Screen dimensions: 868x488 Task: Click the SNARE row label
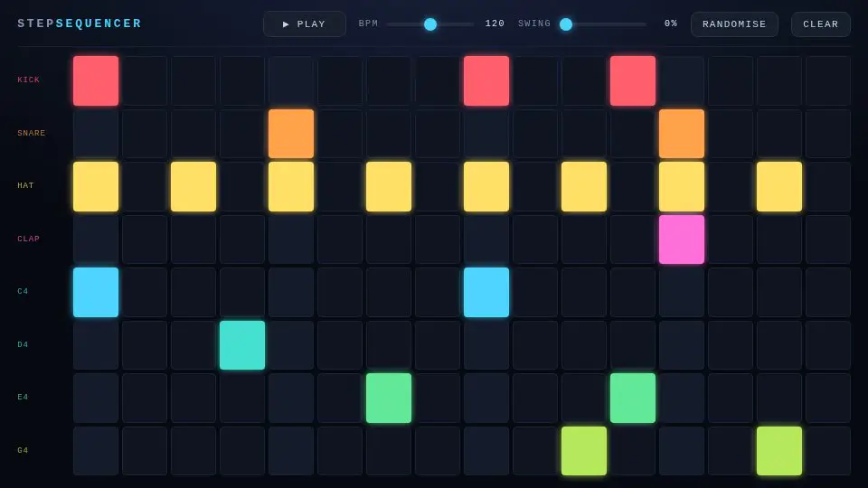[31, 133]
